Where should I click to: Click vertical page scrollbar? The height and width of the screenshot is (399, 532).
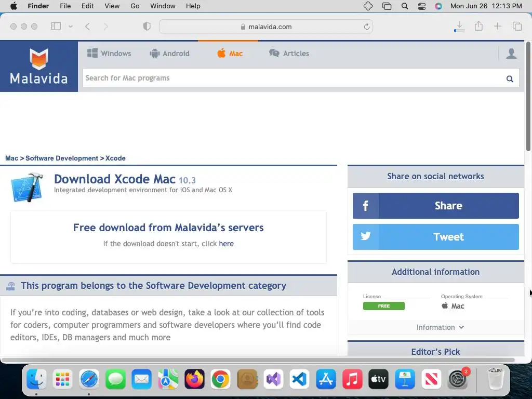tap(528, 96)
